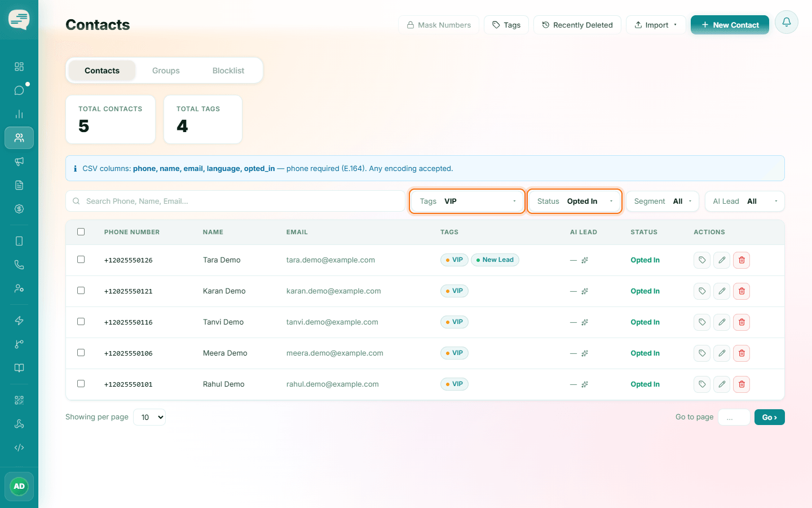Open the phone calls sidebar icon
Screen dimensions: 812x508
pyautogui.click(x=19, y=265)
